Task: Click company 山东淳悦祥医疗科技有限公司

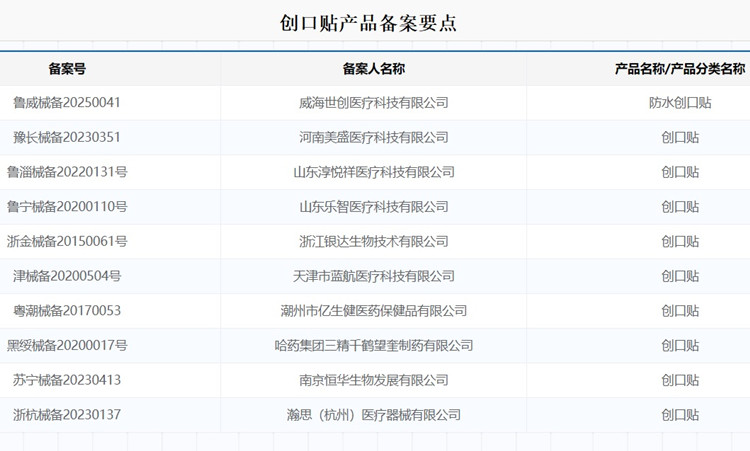Action: click(x=374, y=172)
